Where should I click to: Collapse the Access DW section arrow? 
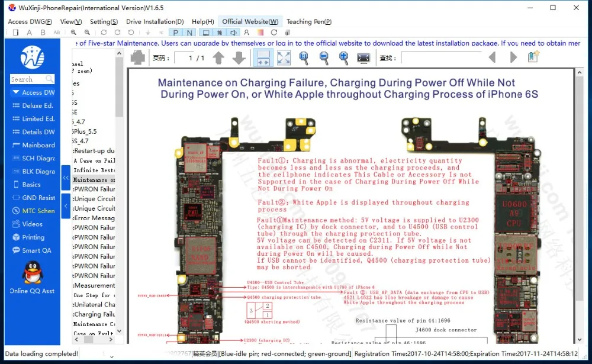15,92
